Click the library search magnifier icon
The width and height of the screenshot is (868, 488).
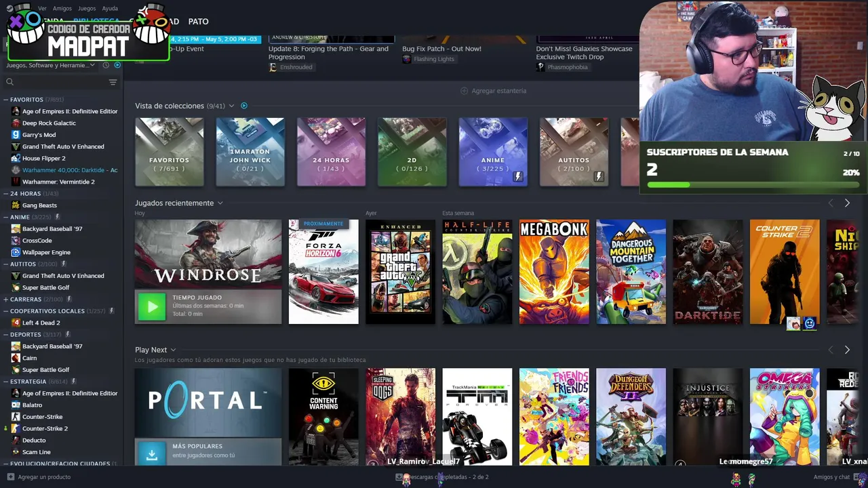[x=9, y=82]
